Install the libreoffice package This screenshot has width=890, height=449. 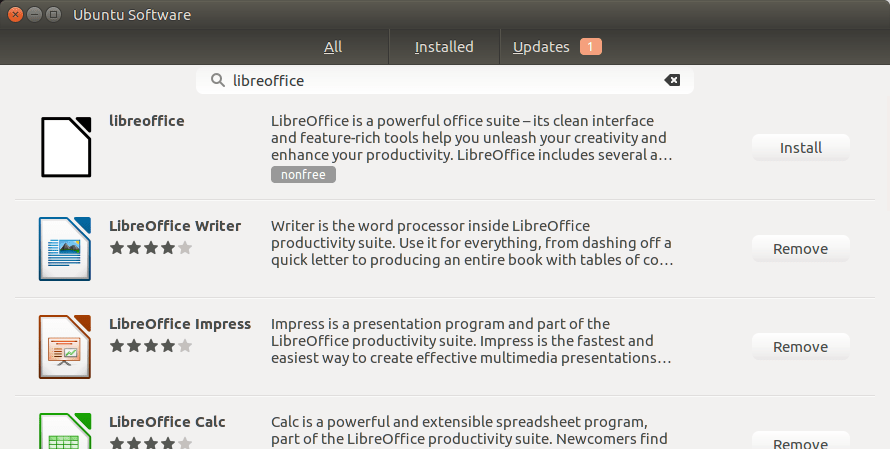(x=800, y=148)
